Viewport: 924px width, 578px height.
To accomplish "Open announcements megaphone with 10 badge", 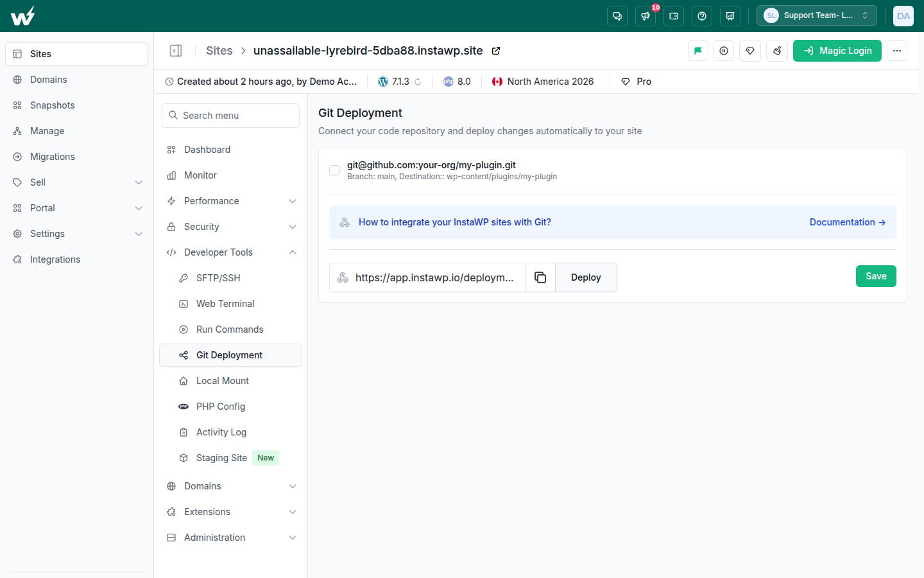I will point(646,16).
